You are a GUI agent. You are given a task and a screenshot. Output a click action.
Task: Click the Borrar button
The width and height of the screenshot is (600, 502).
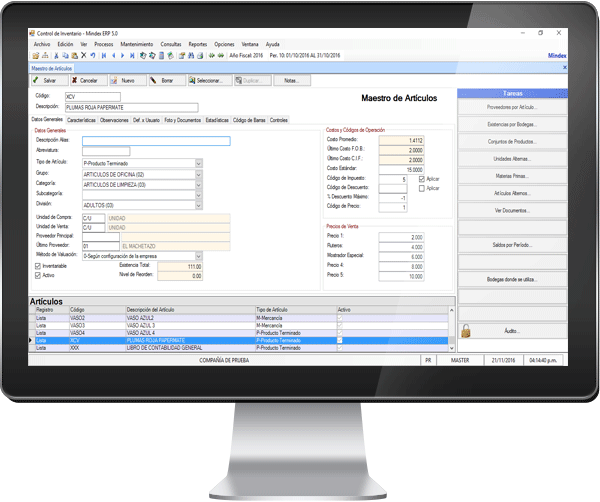pyautogui.click(x=167, y=80)
